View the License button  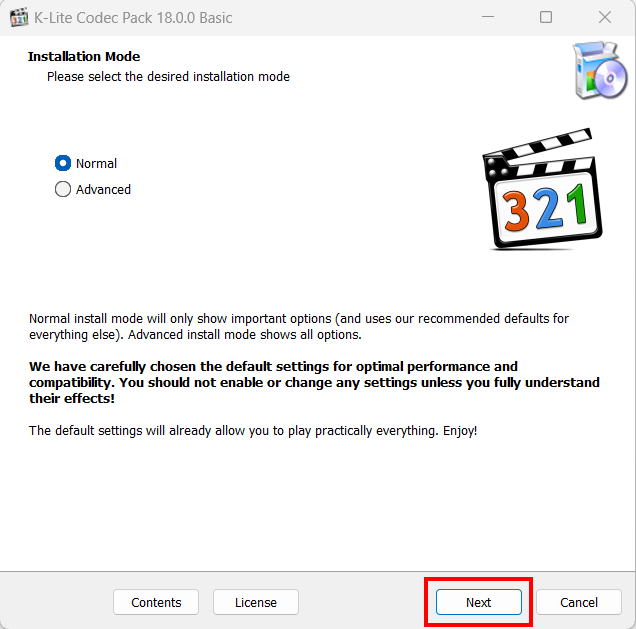pos(256,602)
